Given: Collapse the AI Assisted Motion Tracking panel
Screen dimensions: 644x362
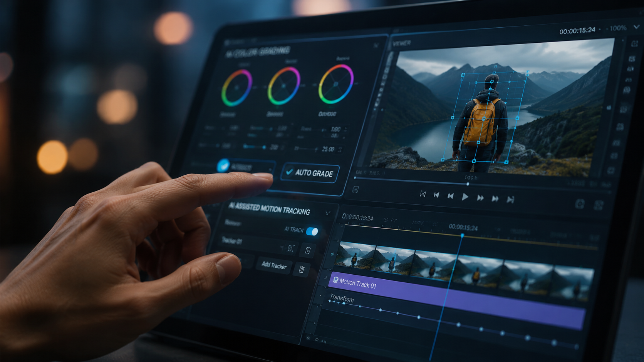Looking at the screenshot, I should tap(328, 213).
